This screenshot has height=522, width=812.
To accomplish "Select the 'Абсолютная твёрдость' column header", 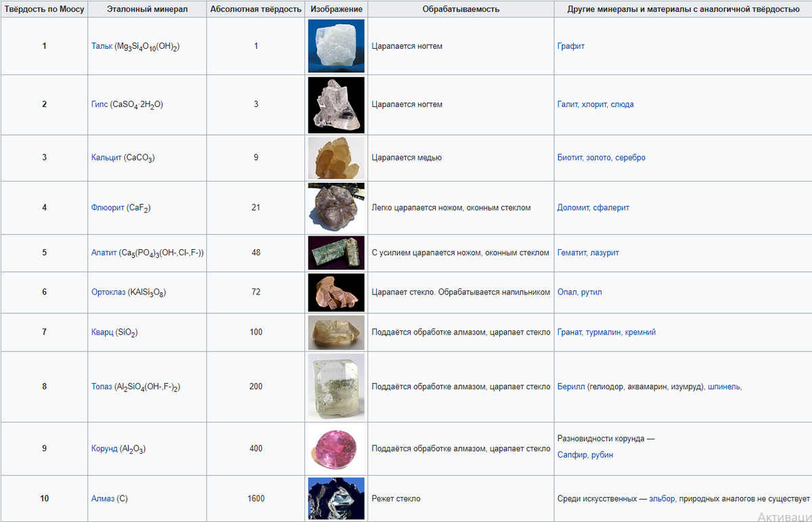I will coord(256,9).
